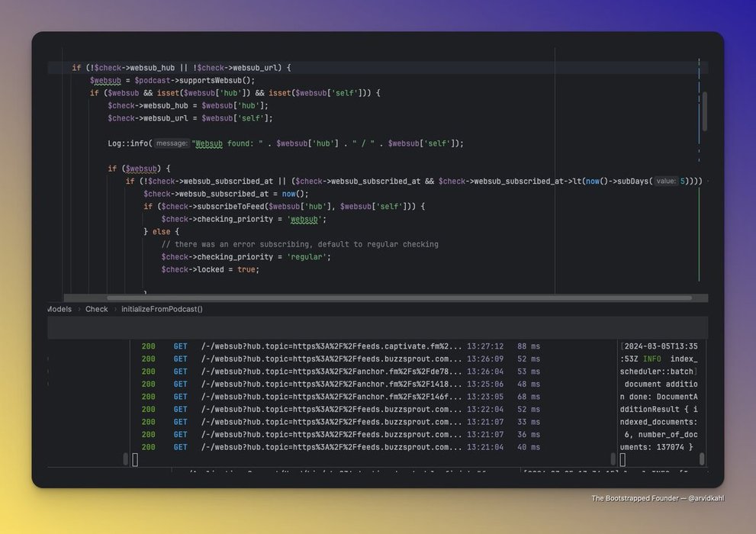Screen dimensions: 756x534
Task: Click the 'regular' string in checking_priority assignment
Action: [309, 257]
